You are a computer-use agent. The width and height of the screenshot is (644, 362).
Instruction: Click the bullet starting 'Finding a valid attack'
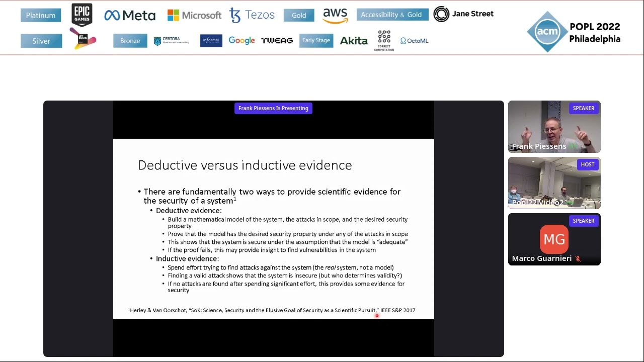pyautogui.click(x=285, y=276)
